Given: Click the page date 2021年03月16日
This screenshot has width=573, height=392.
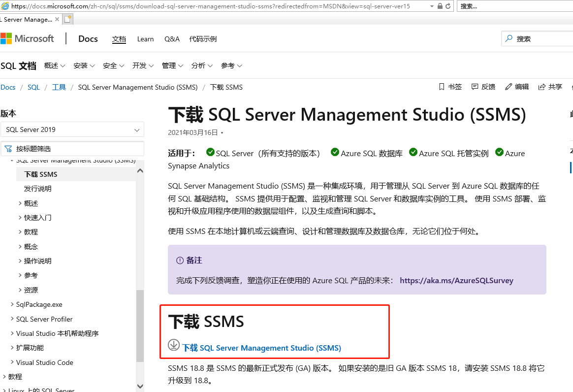Looking at the screenshot, I should click(x=193, y=132).
